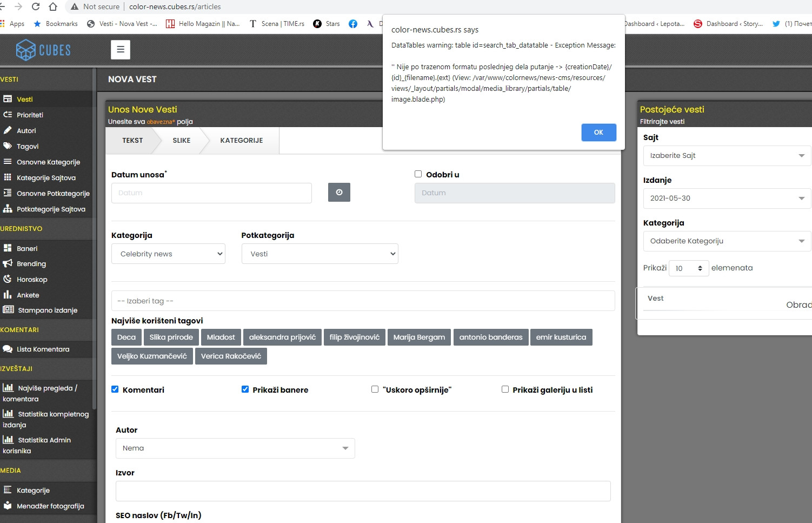The height and width of the screenshot is (523, 812).
Task: Open the Kategorija dropdown showing Celebrity news
Action: click(168, 254)
